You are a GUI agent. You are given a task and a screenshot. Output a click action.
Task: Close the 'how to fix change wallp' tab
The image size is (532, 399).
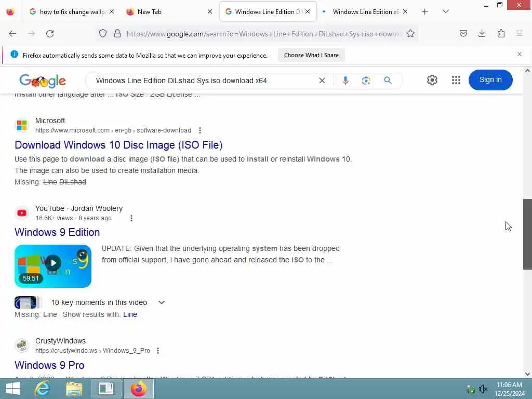click(112, 11)
